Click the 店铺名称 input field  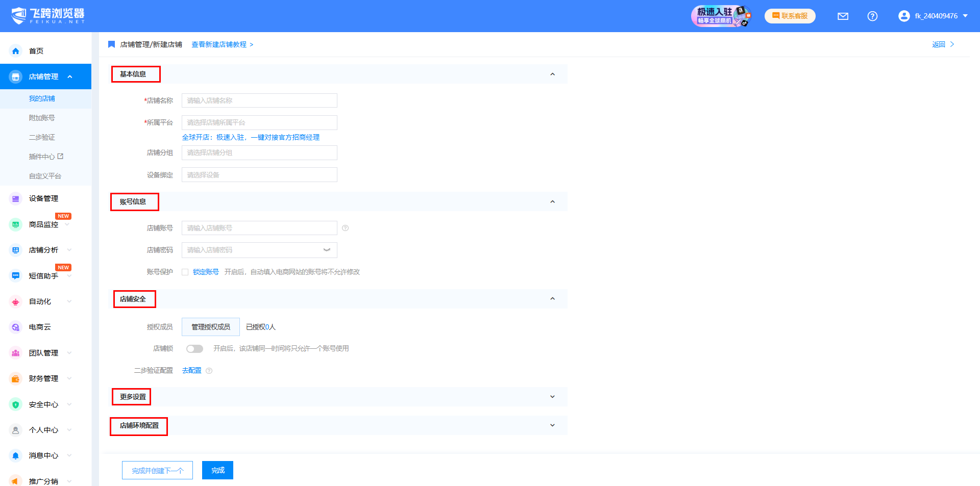click(x=259, y=101)
